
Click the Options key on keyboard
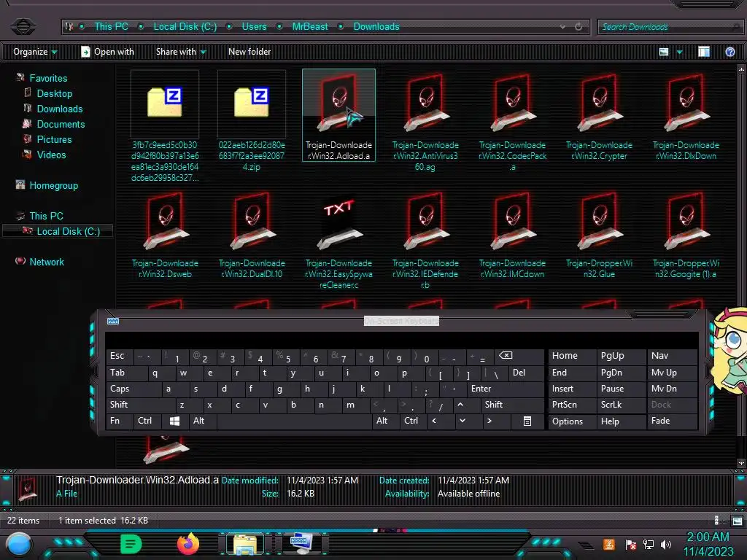(571, 421)
